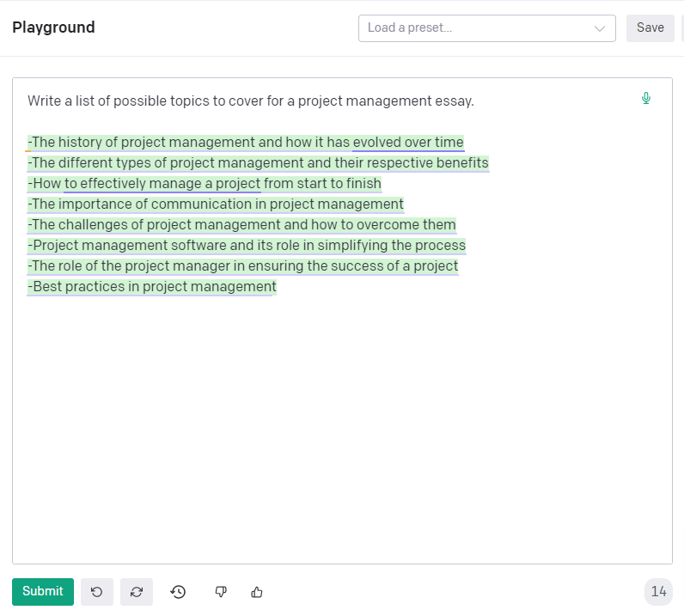Click the line 'How to effectively manage a project'

205,183
